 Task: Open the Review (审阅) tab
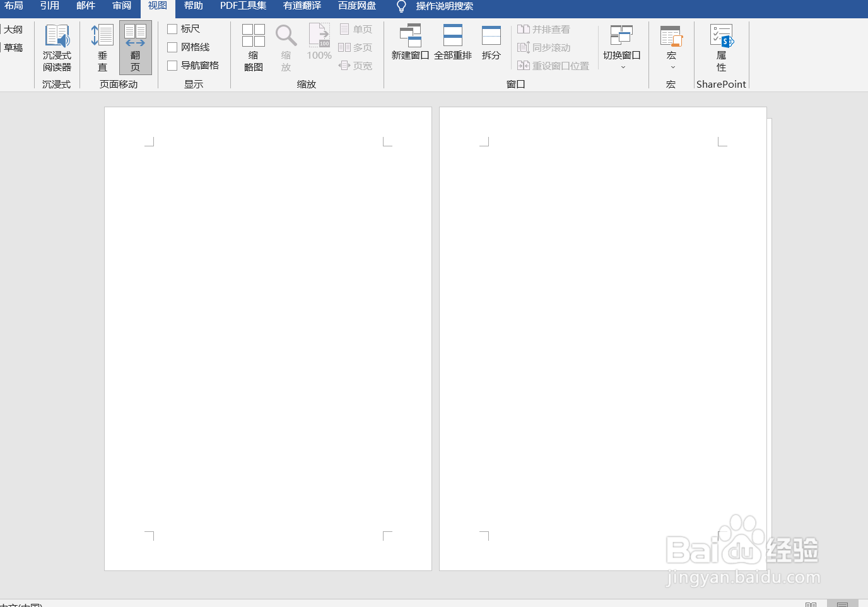coord(122,6)
